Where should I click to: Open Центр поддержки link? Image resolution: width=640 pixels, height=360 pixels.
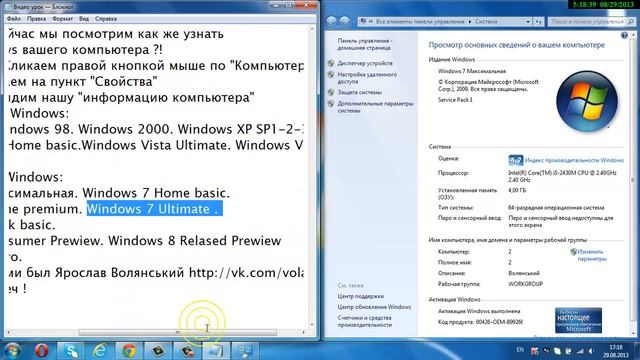point(360,296)
